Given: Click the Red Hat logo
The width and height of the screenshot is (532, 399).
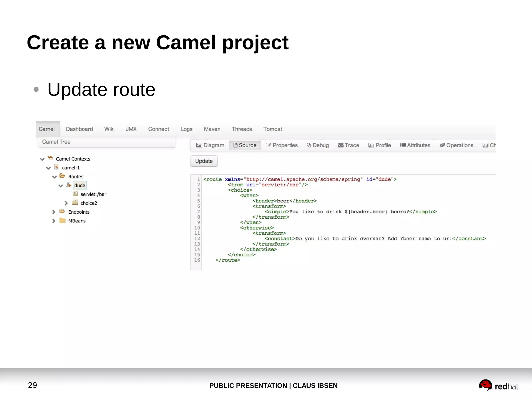Looking at the screenshot, I should coord(499,385).
